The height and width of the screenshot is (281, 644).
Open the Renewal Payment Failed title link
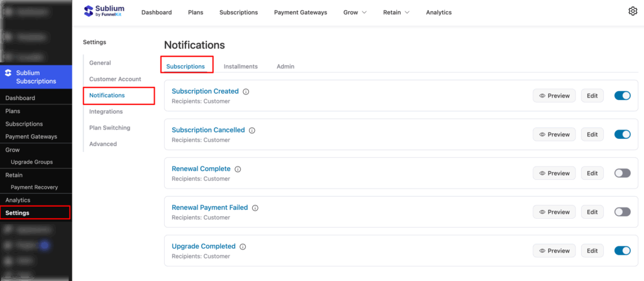[210, 207]
